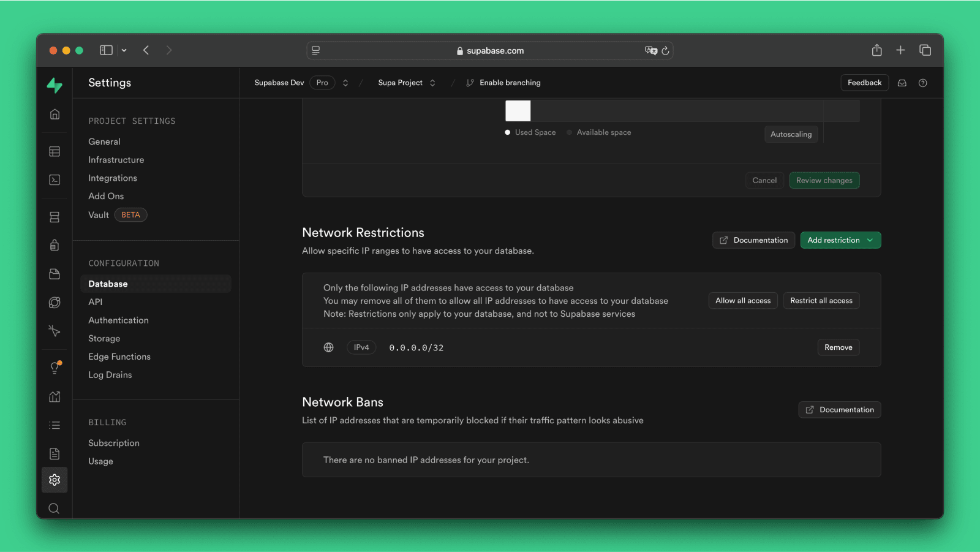Viewport: 980px width, 552px height.
Task: Open the Database icon in sidebar
Action: pyautogui.click(x=55, y=217)
